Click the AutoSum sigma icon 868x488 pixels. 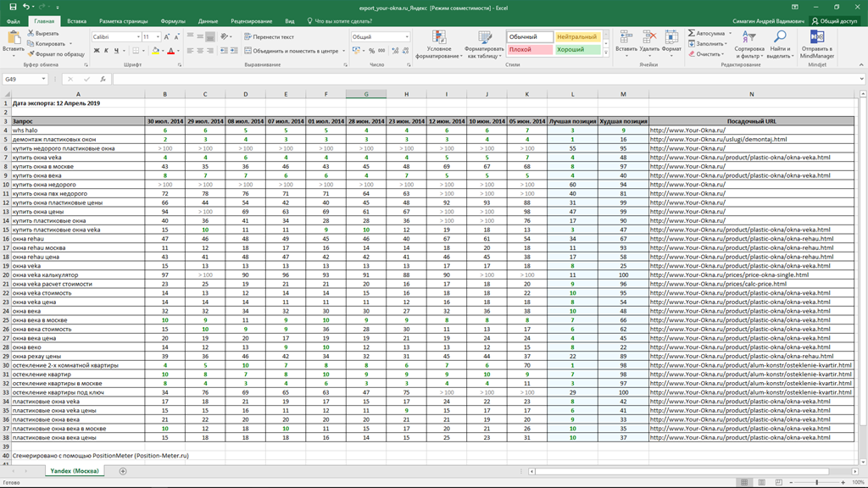coord(692,34)
